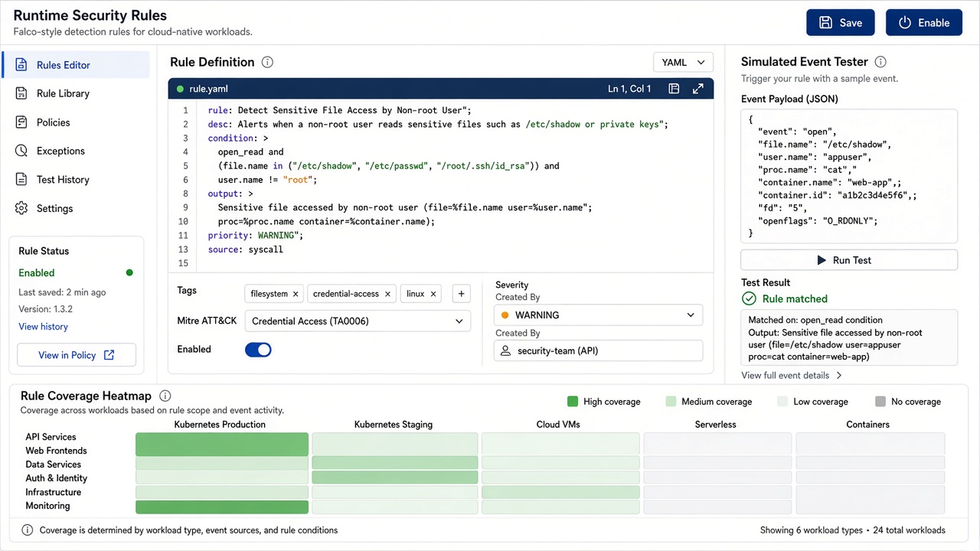
Task: Click the Exceptions sidebar icon
Action: click(x=22, y=151)
